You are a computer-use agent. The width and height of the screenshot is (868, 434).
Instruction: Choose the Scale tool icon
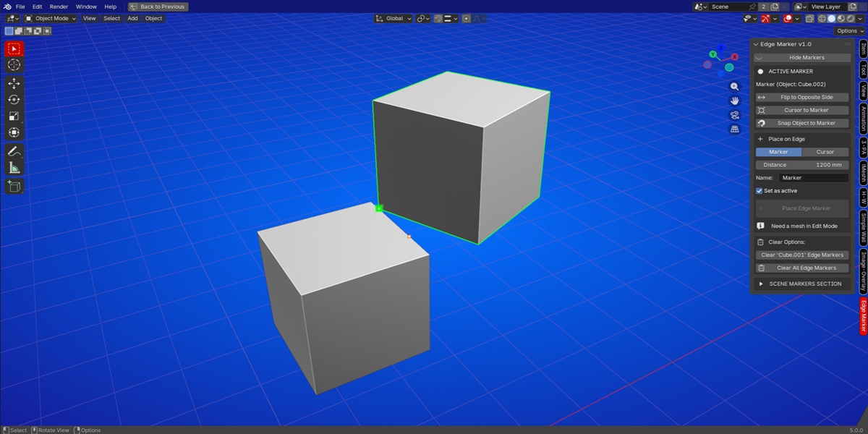point(14,116)
